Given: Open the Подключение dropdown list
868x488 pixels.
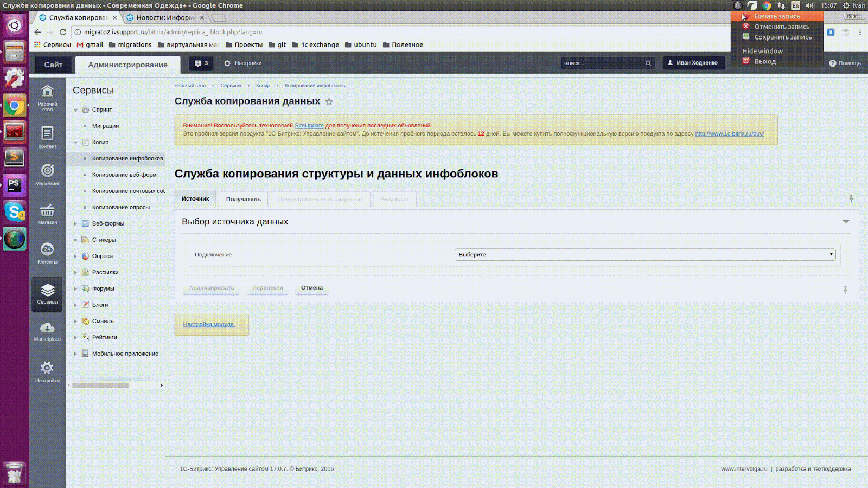Looking at the screenshot, I should point(644,255).
